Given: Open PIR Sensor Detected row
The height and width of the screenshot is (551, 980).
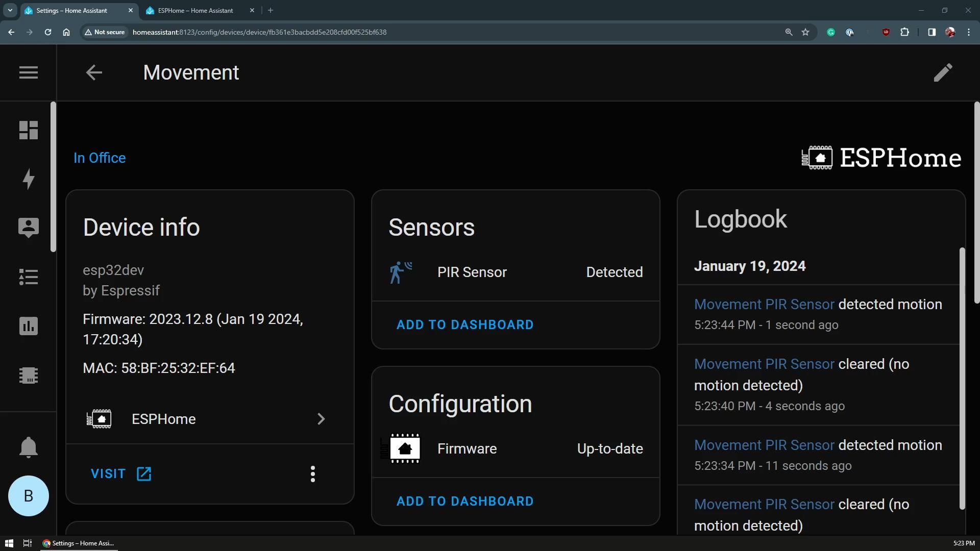Looking at the screenshot, I should (x=516, y=272).
